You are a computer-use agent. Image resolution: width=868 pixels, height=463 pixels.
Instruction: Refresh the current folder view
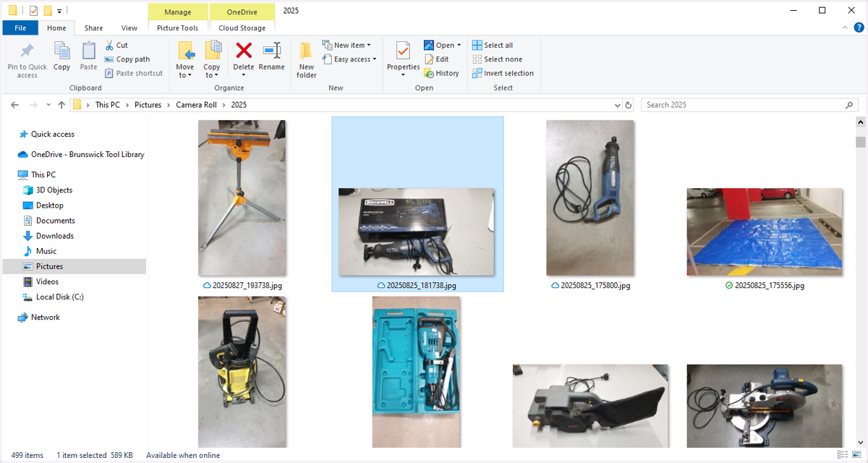[628, 105]
